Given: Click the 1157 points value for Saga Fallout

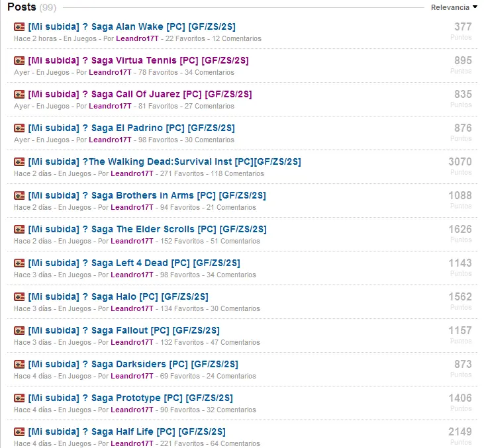Looking at the screenshot, I should (460, 330).
